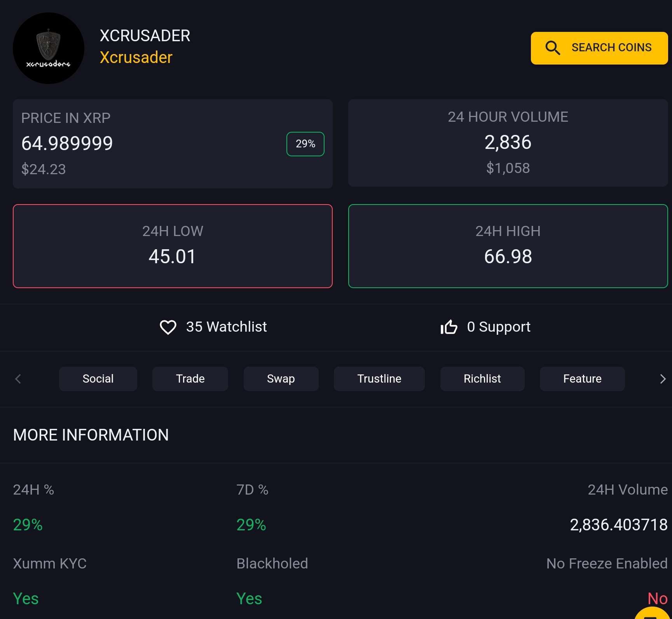Click the No Freeze Enabled label
This screenshot has height=619, width=672.
click(x=607, y=564)
